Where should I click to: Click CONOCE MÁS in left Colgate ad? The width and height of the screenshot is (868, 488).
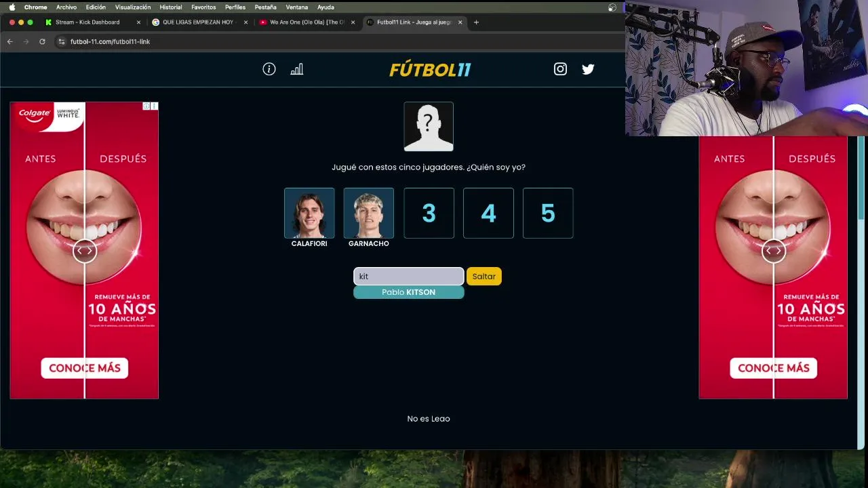pyautogui.click(x=85, y=368)
